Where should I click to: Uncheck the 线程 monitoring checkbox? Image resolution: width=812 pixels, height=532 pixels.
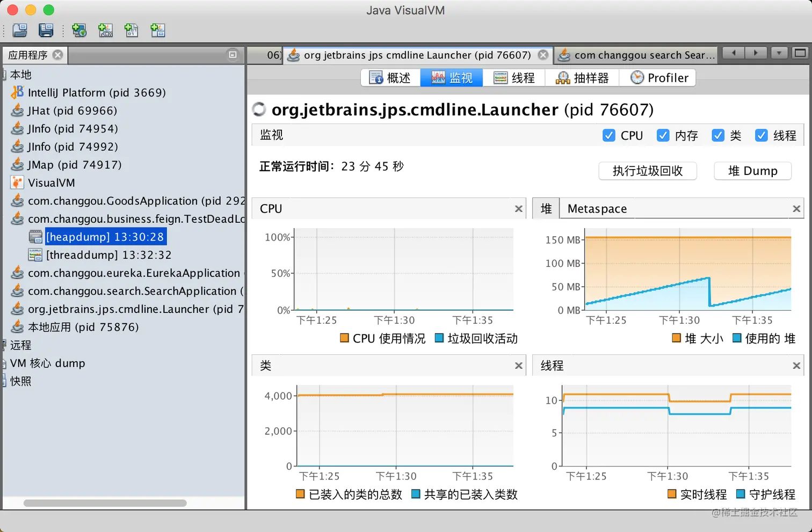coord(762,135)
